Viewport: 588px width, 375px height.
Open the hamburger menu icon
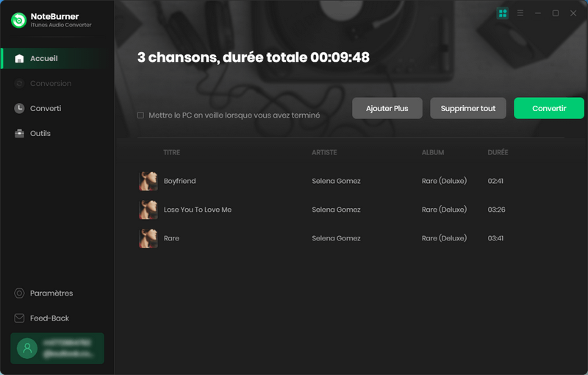point(520,13)
